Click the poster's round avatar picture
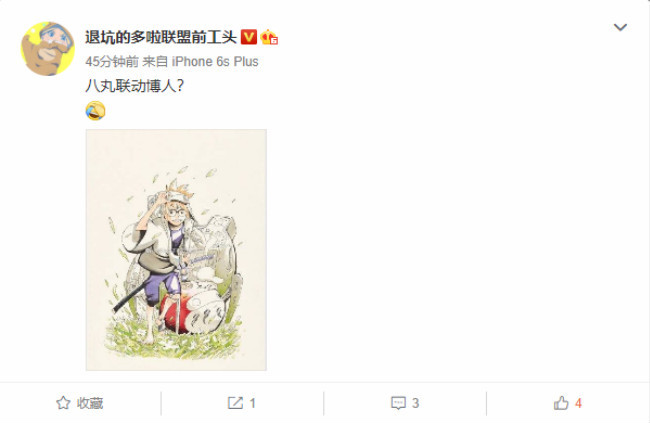This screenshot has width=650, height=423. pyautogui.click(x=48, y=49)
